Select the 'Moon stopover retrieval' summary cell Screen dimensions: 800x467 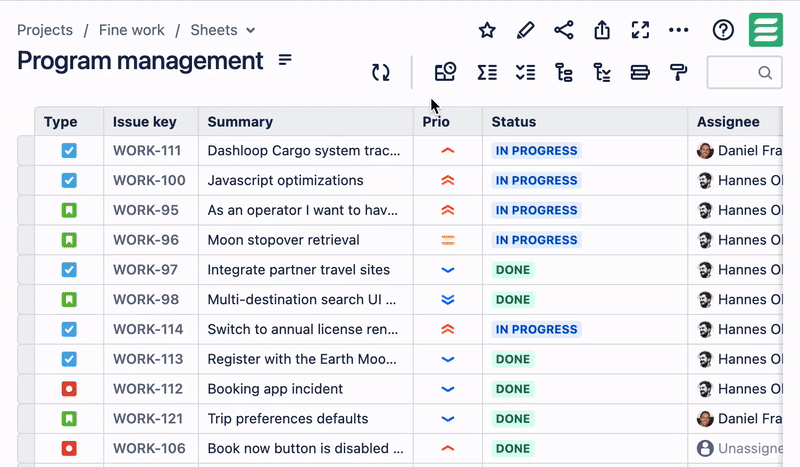click(x=306, y=240)
